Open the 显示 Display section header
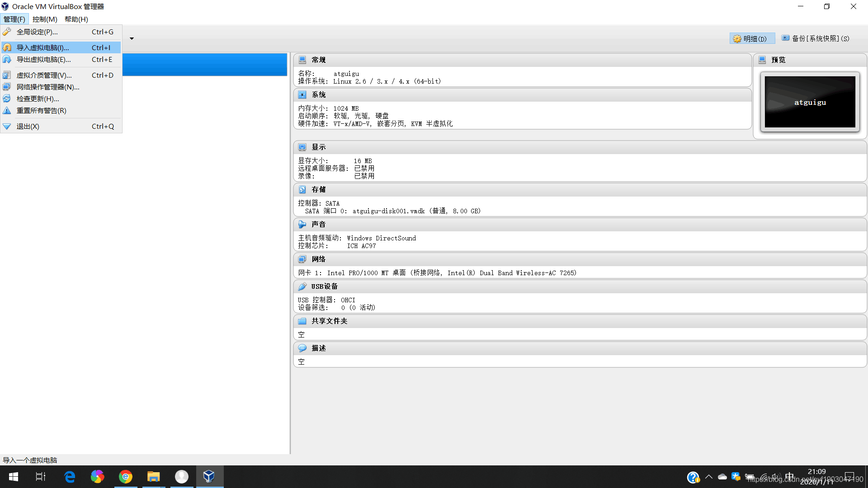The width and height of the screenshot is (868, 488). coord(580,147)
